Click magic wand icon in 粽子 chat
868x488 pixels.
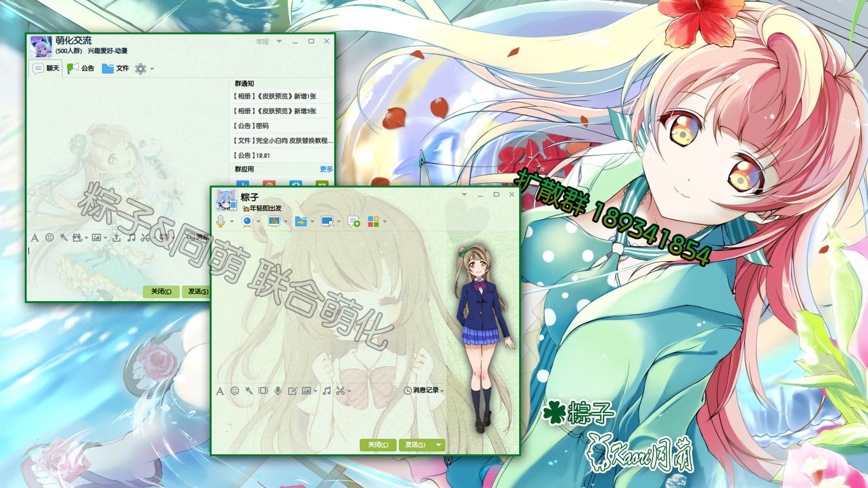248,391
